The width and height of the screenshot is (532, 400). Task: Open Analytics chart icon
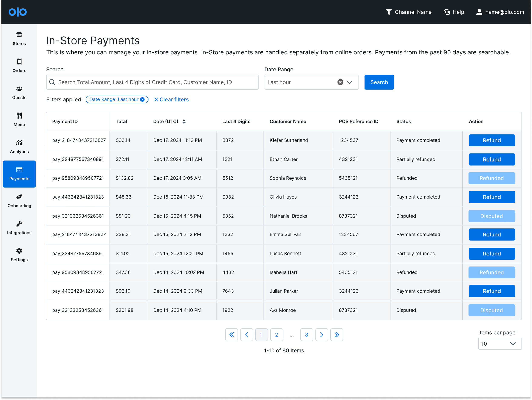tap(19, 143)
